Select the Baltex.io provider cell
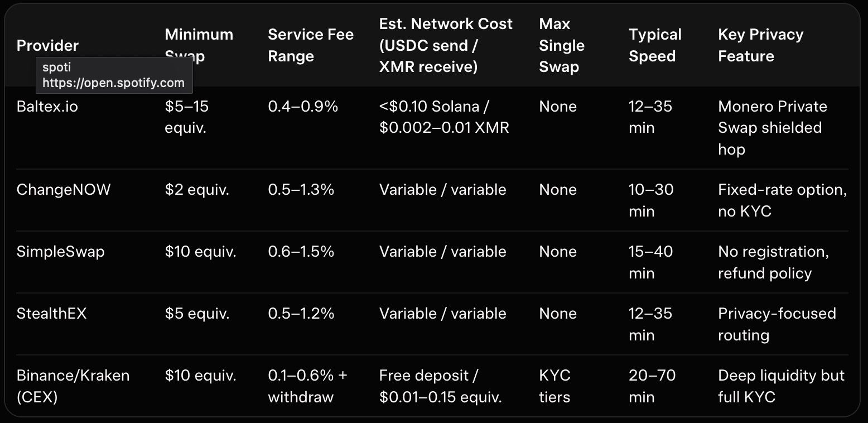Image resolution: width=868 pixels, height=423 pixels. tap(47, 106)
